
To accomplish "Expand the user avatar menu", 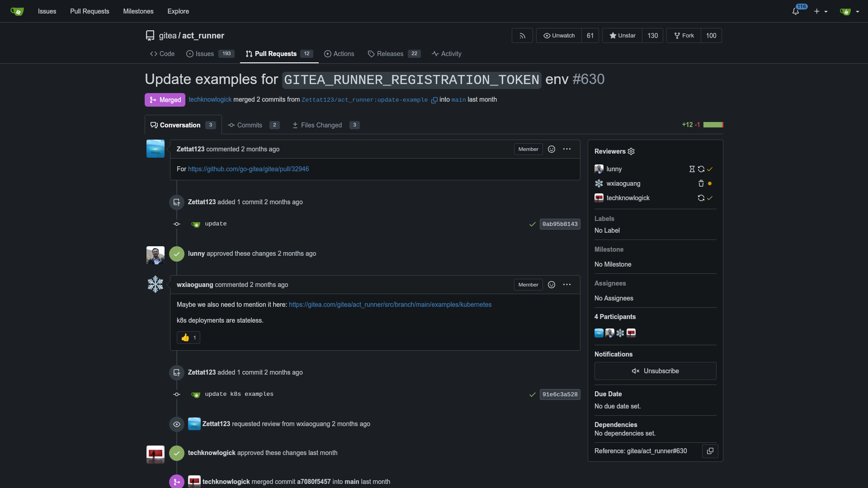I will [x=849, y=11].
